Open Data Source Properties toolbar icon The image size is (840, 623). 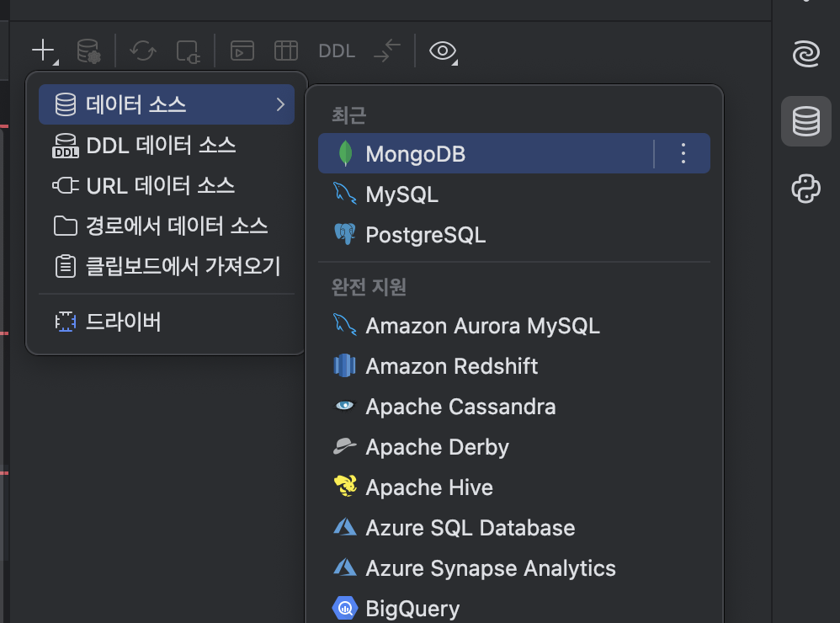89,51
